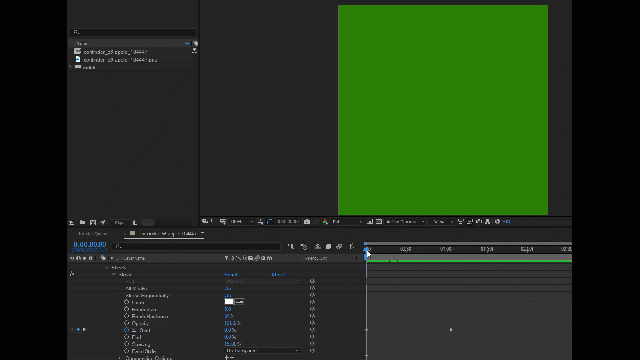Click the white Color swatch of Stroke
The width and height of the screenshot is (640, 360).
point(229,302)
